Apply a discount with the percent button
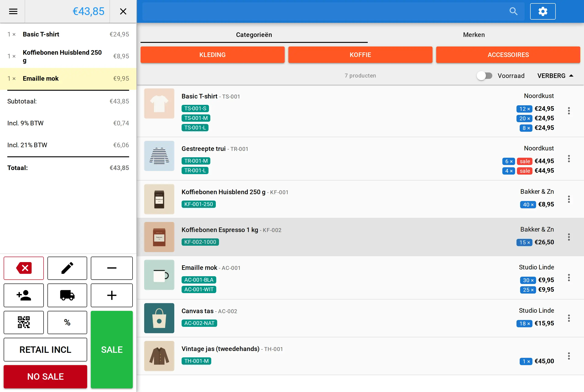This screenshot has height=392, width=584. click(67, 322)
